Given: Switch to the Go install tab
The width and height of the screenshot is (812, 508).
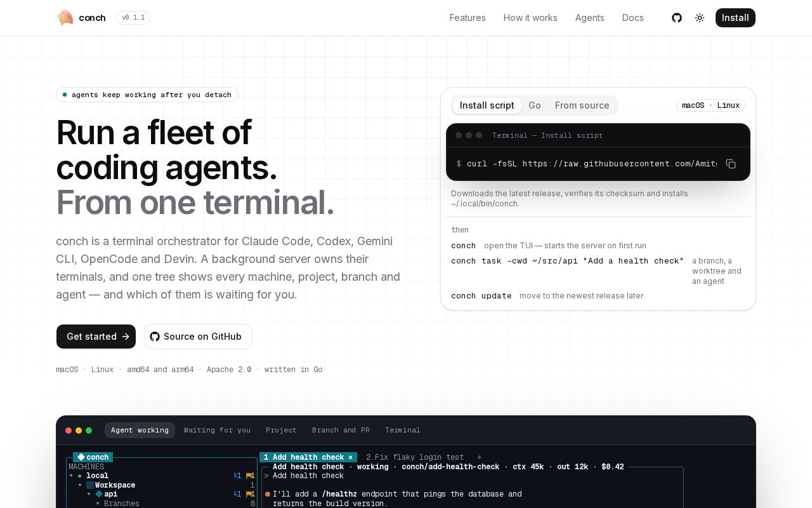Looking at the screenshot, I should coord(535,105).
